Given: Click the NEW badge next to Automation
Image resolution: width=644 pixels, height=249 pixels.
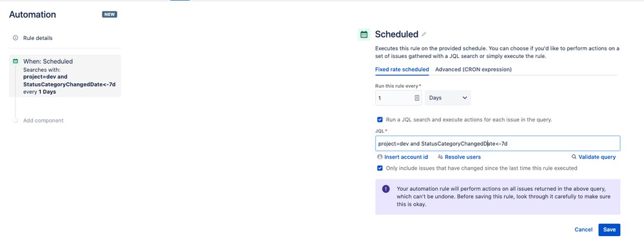Looking at the screenshot, I should (x=110, y=14).
